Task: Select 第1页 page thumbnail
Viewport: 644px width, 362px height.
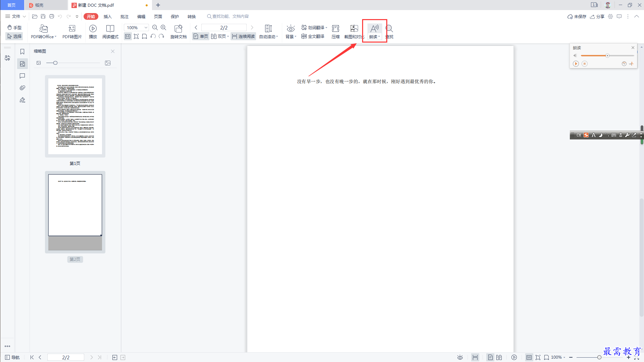Action: (75, 116)
